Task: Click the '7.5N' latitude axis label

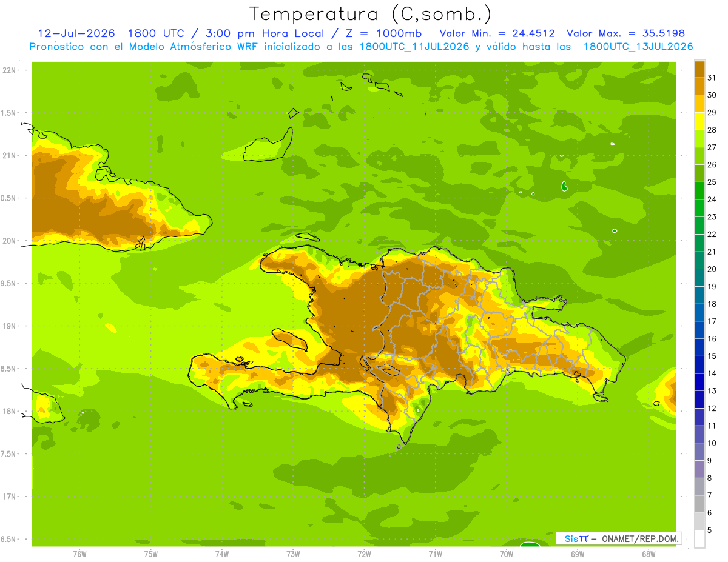Action: [9, 453]
